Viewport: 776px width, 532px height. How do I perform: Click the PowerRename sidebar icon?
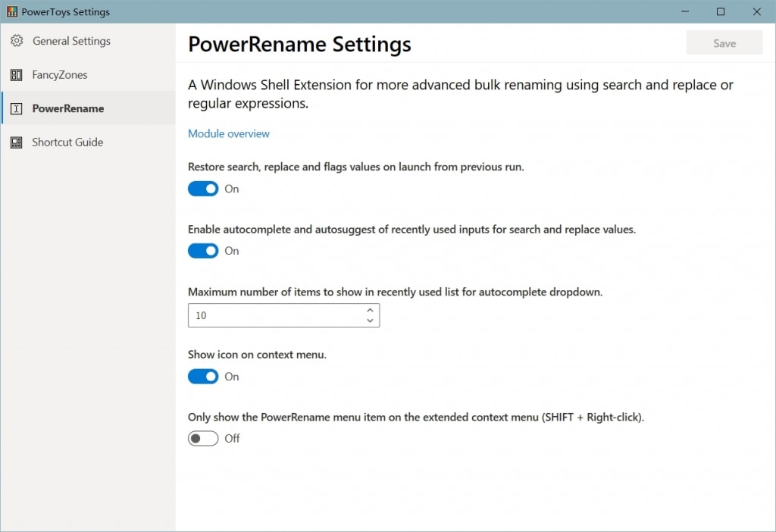point(17,108)
